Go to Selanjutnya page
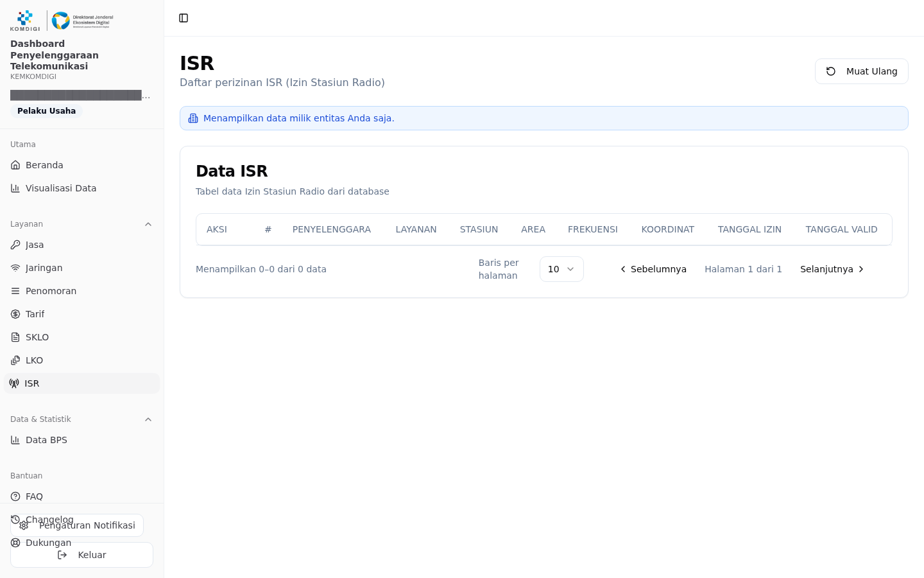This screenshot has width=924, height=578. click(832, 269)
